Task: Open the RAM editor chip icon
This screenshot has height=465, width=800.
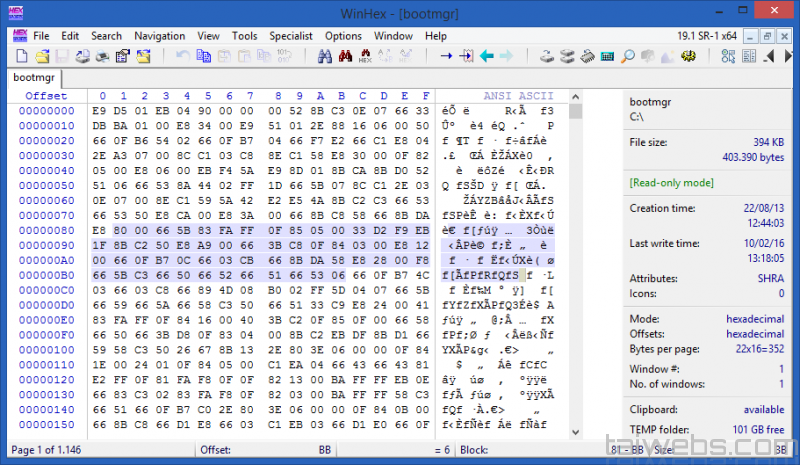Action: [x=586, y=56]
